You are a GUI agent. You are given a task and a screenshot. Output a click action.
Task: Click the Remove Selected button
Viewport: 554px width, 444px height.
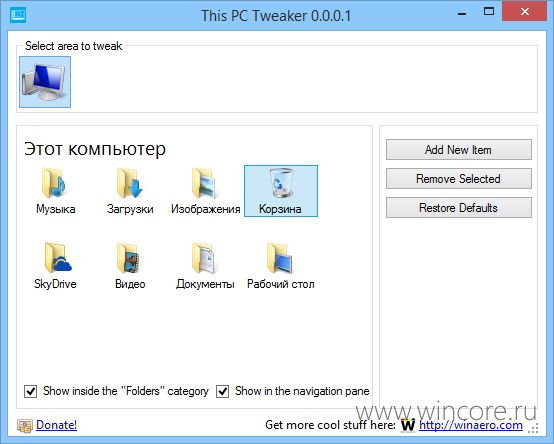pyautogui.click(x=459, y=178)
